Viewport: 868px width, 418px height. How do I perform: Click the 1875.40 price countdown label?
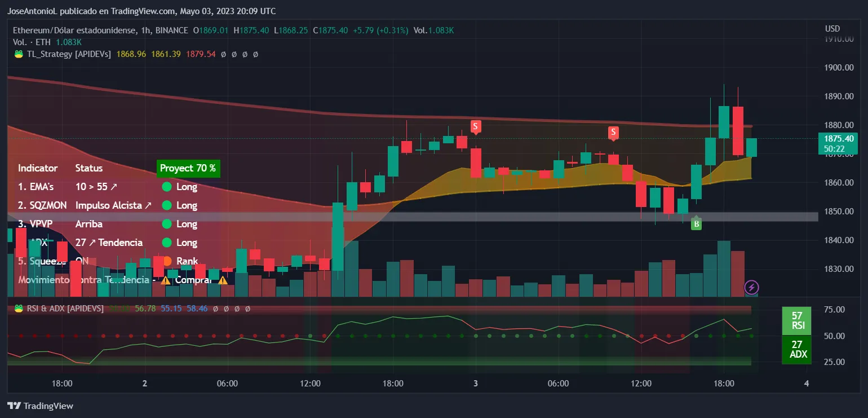(838, 144)
